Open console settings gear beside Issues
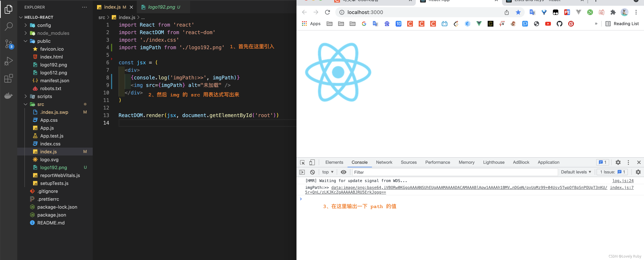644x260 pixels. (638, 172)
